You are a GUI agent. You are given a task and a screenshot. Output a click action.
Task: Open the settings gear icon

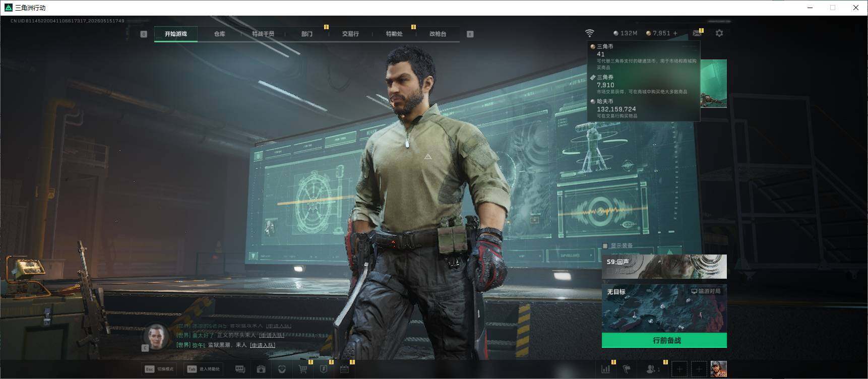click(x=719, y=33)
